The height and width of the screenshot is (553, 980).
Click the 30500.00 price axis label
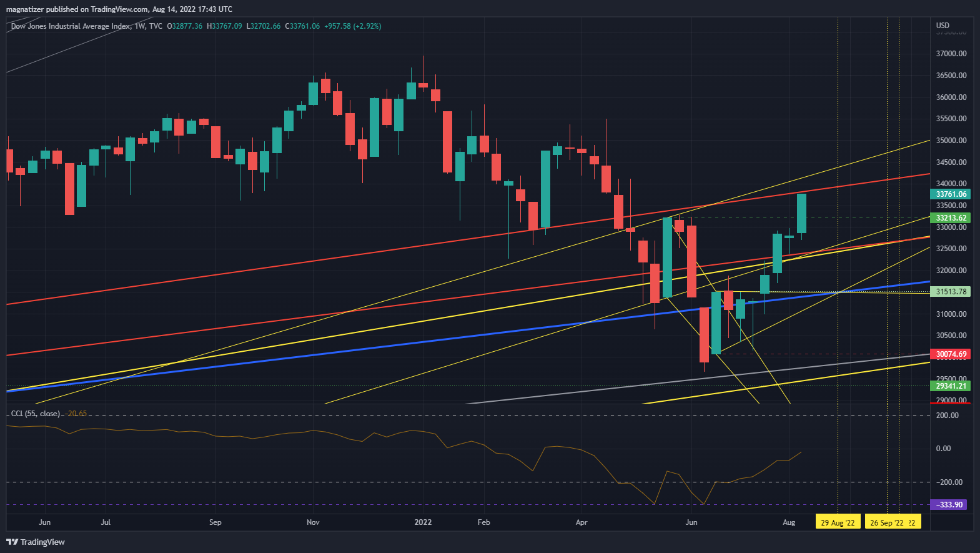click(951, 336)
